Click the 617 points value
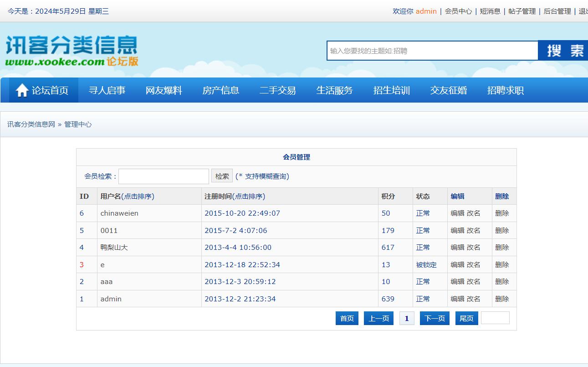The width and height of the screenshot is (588, 367). coord(388,248)
